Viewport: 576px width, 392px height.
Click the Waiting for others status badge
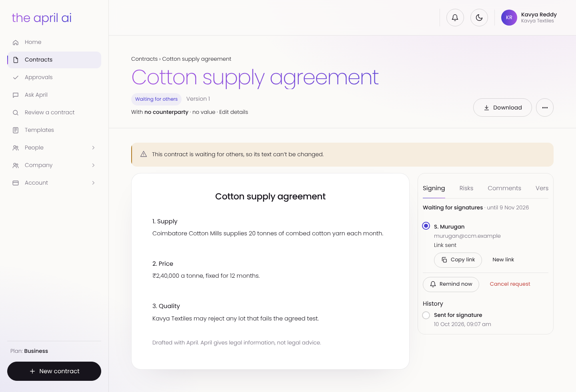click(156, 99)
